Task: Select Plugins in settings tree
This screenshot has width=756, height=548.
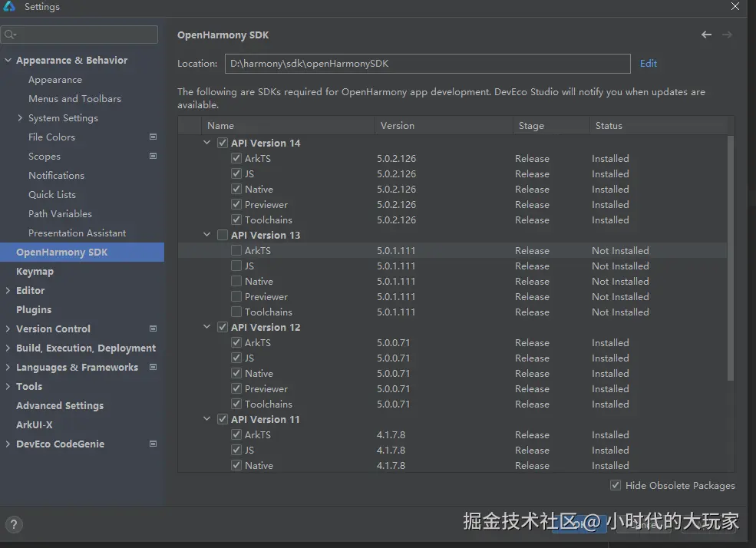Action: click(x=34, y=310)
